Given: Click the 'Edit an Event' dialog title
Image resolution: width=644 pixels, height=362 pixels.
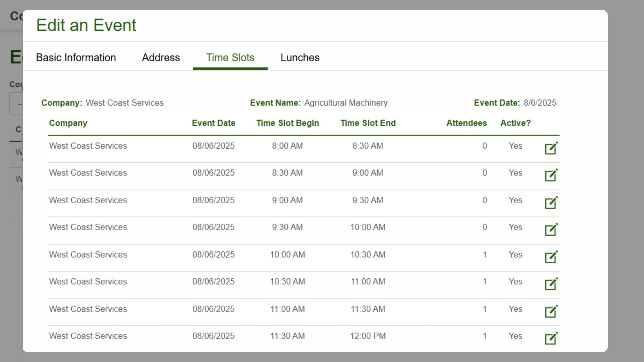Looking at the screenshot, I should coord(86,25).
